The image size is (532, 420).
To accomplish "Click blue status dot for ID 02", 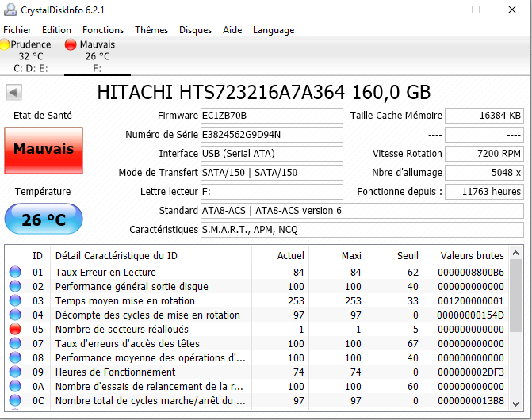I will pyautogui.click(x=15, y=286).
